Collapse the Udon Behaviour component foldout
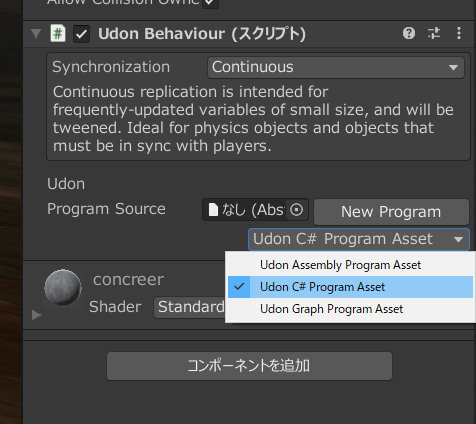The height and width of the screenshot is (424, 476). 36,33
